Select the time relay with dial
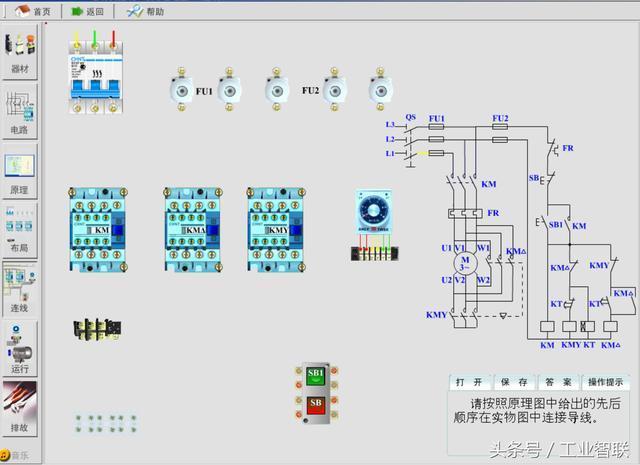The width and height of the screenshot is (640, 465). coord(374,212)
